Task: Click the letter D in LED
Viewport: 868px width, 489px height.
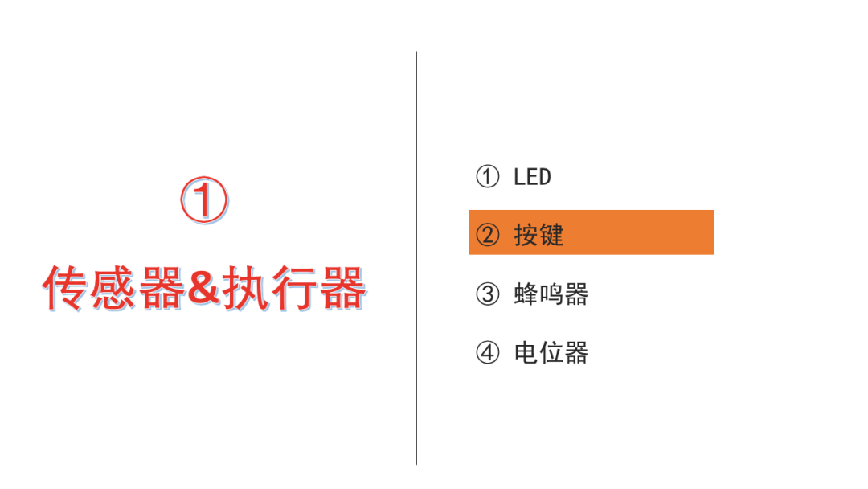Action: [x=545, y=177]
